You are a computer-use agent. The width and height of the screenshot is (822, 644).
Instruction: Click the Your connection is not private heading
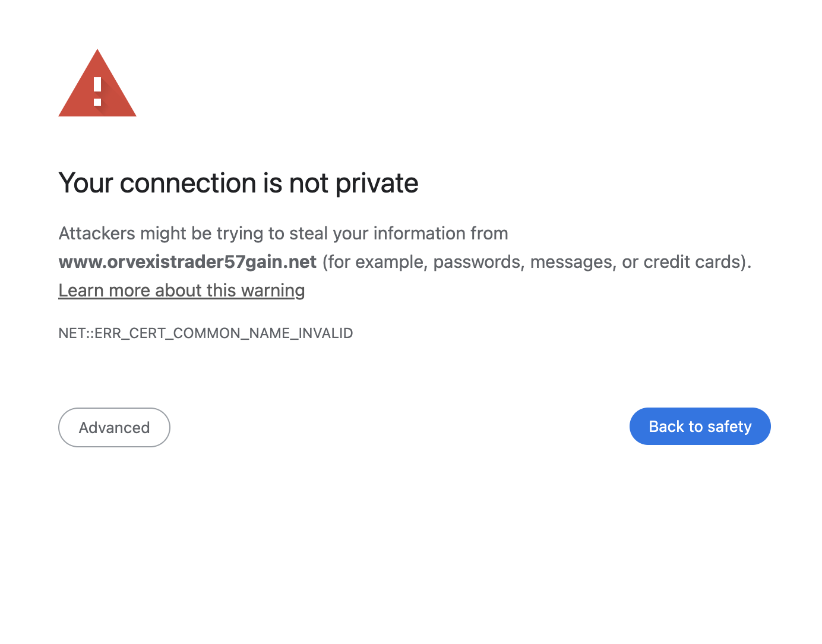pos(238,183)
